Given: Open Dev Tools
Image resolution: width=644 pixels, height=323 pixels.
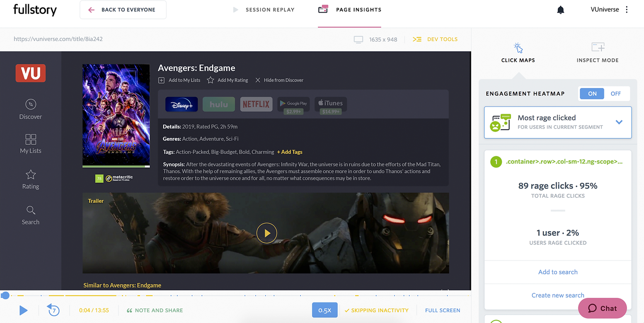Looking at the screenshot, I should 435,39.
